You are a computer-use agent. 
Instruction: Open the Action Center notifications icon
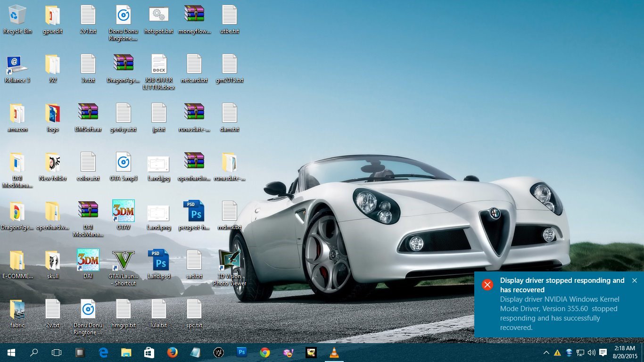(x=603, y=353)
